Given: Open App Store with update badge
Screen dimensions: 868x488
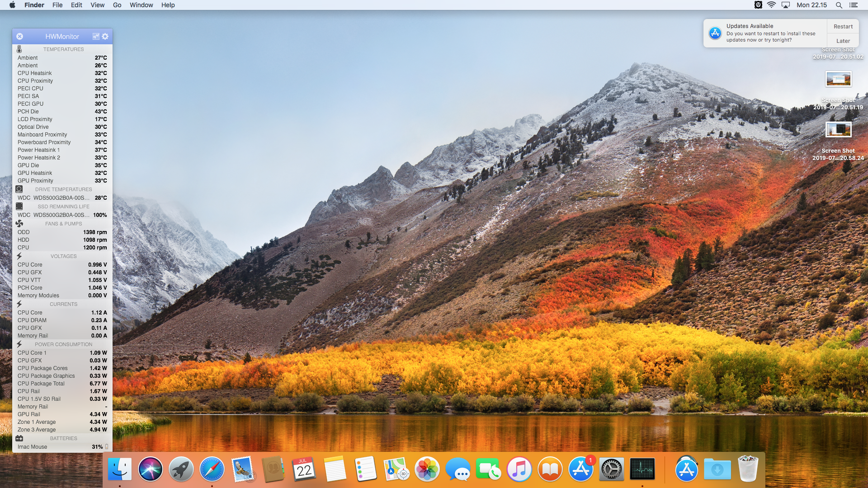Looking at the screenshot, I should click(x=581, y=469).
